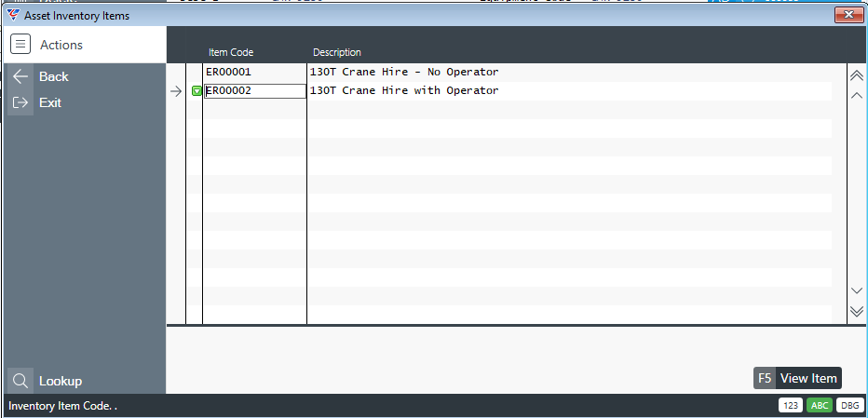
Task: Toggle the DBG debug indicator
Action: pos(848,406)
